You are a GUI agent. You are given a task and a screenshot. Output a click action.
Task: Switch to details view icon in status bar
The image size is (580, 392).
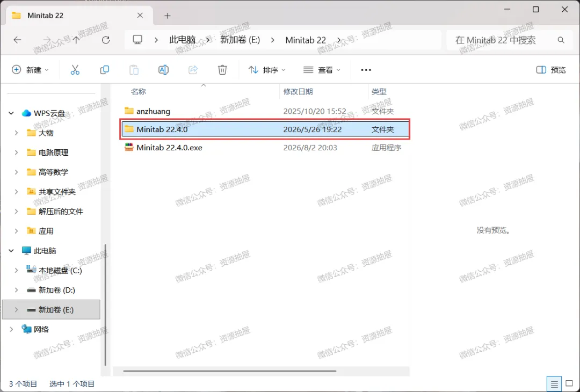pyautogui.click(x=554, y=384)
